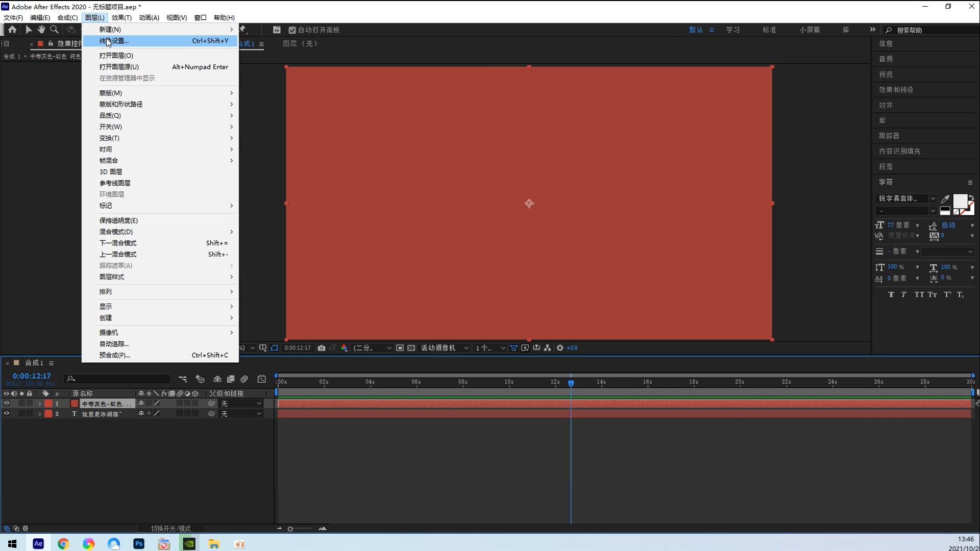Click the white fill color swatch
Image resolution: width=980 pixels, height=551 pixels.
[x=960, y=201]
